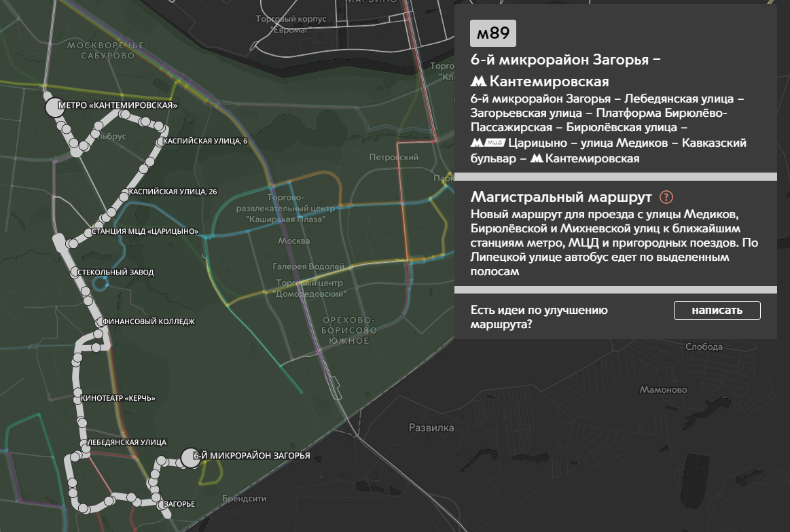Click the Финансовый колледж stop marker
Screen dimensions: 790x532
(x=101, y=322)
